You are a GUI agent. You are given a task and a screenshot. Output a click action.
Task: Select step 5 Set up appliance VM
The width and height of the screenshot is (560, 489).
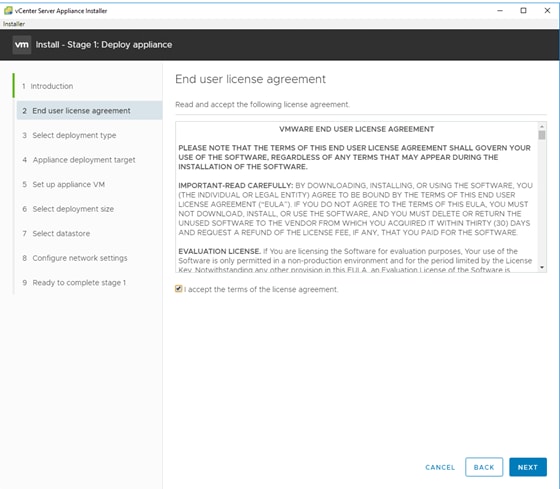tap(64, 185)
